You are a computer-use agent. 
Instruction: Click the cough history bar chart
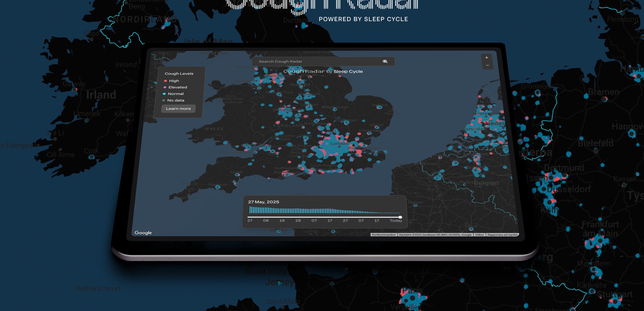pos(325,210)
